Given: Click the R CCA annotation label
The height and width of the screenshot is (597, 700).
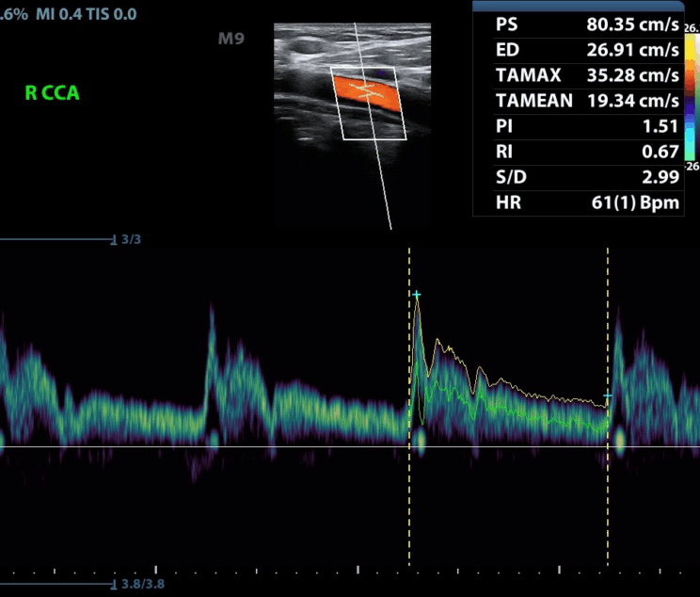Looking at the screenshot, I should [53, 93].
